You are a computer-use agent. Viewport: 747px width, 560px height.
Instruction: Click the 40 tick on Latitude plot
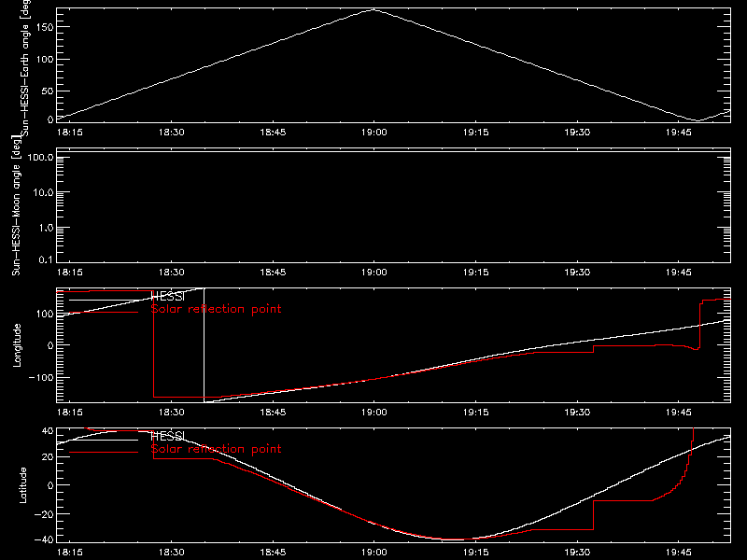tap(48, 430)
